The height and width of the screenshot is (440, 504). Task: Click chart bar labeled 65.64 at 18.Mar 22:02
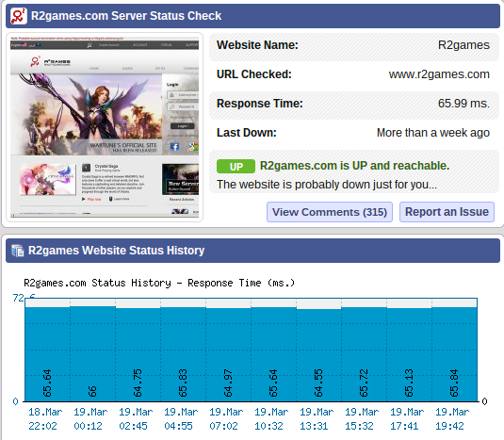[x=47, y=354]
